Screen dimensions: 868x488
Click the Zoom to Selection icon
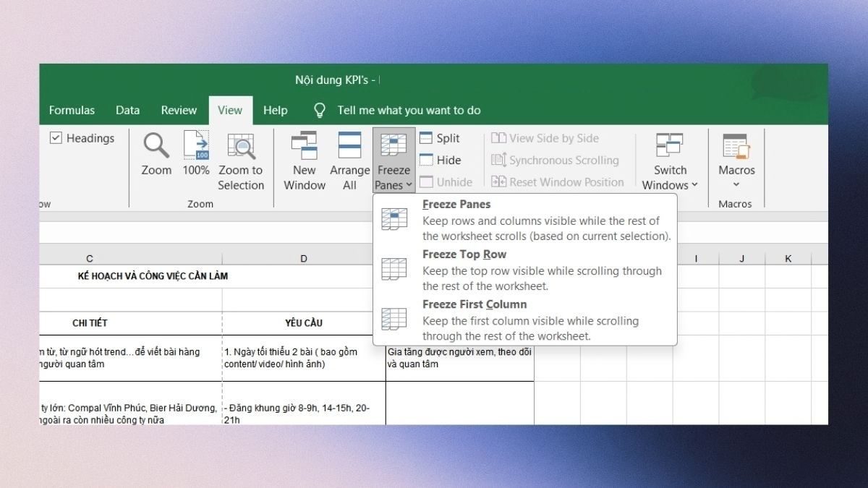click(x=241, y=145)
